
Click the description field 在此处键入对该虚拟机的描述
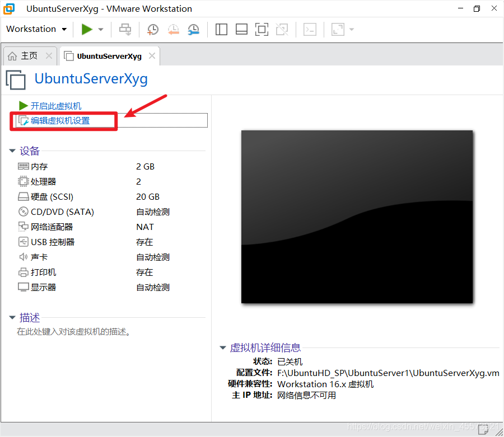[74, 331]
